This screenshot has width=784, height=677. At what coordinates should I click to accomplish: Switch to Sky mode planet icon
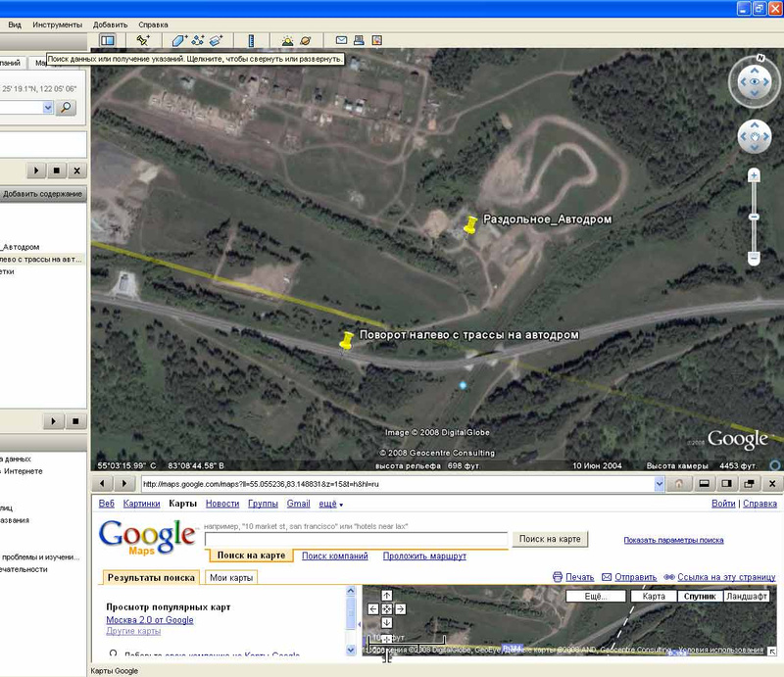(307, 41)
